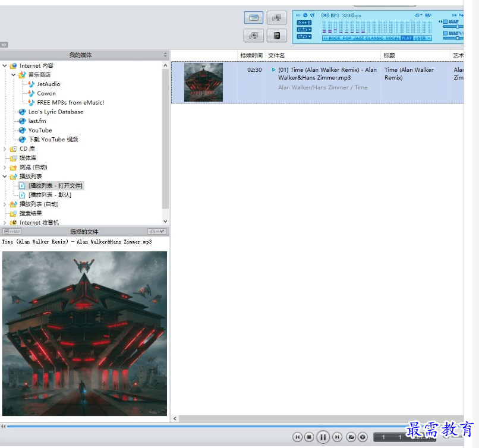The image size is (479, 448).
Task: Select the JAZZ equalizer preset
Action: [358, 38]
